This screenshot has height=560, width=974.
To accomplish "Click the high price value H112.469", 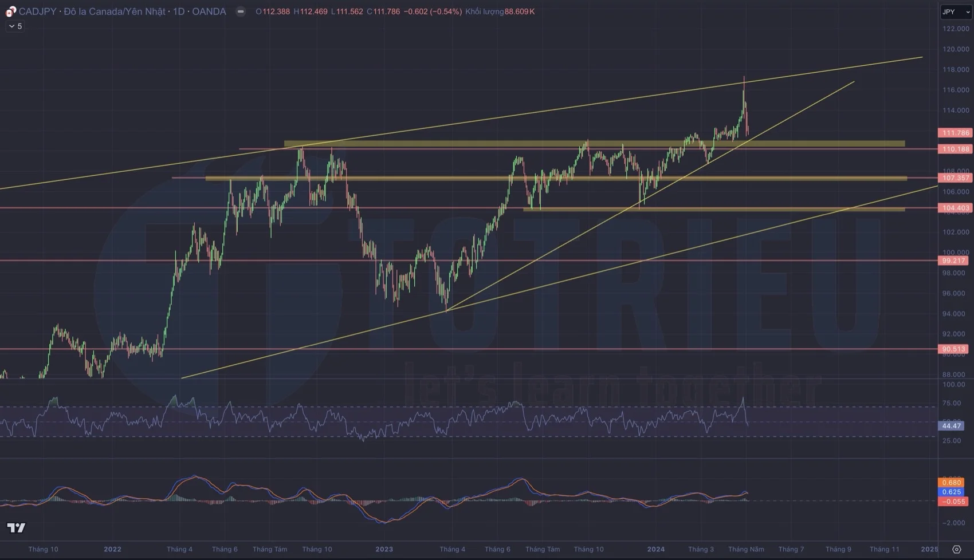I will click(311, 11).
